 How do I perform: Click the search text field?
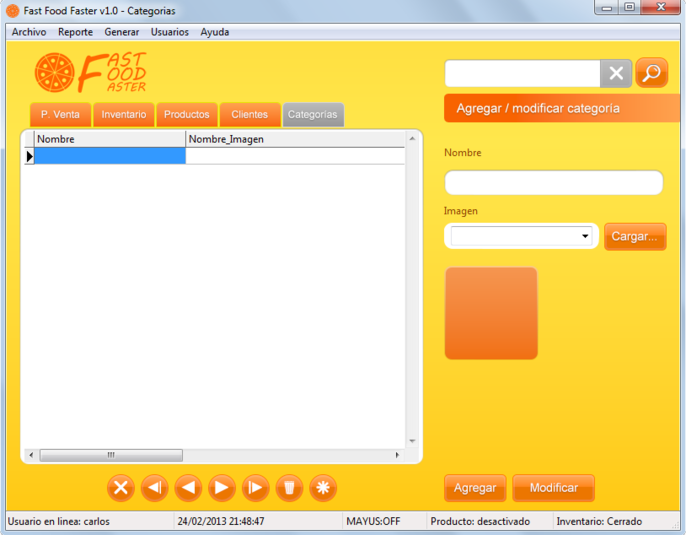click(x=522, y=73)
